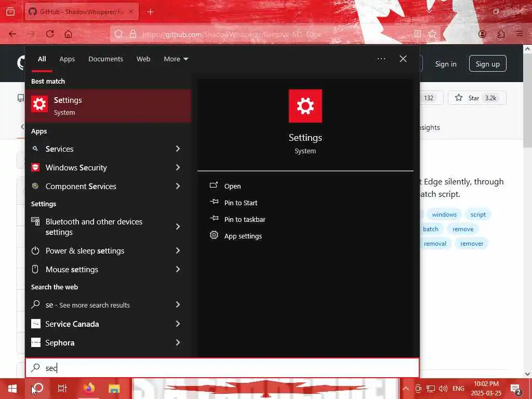Open new browser tab with plus
Screen dimensions: 532x399
click(x=151, y=12)
